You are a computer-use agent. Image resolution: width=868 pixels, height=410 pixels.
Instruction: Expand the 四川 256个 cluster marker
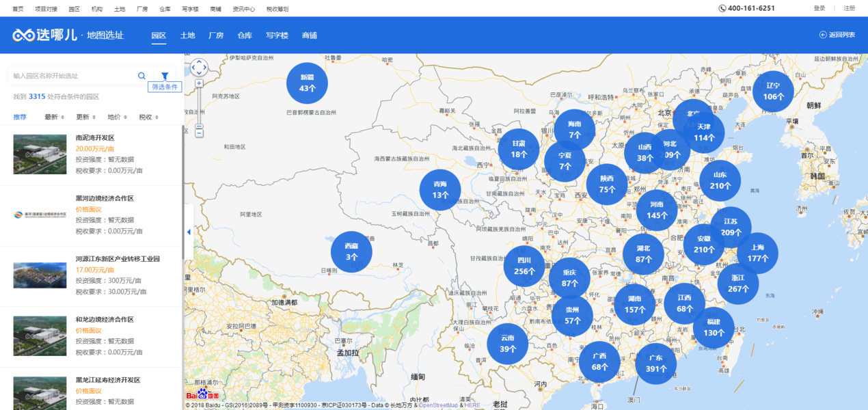[524, 266]
